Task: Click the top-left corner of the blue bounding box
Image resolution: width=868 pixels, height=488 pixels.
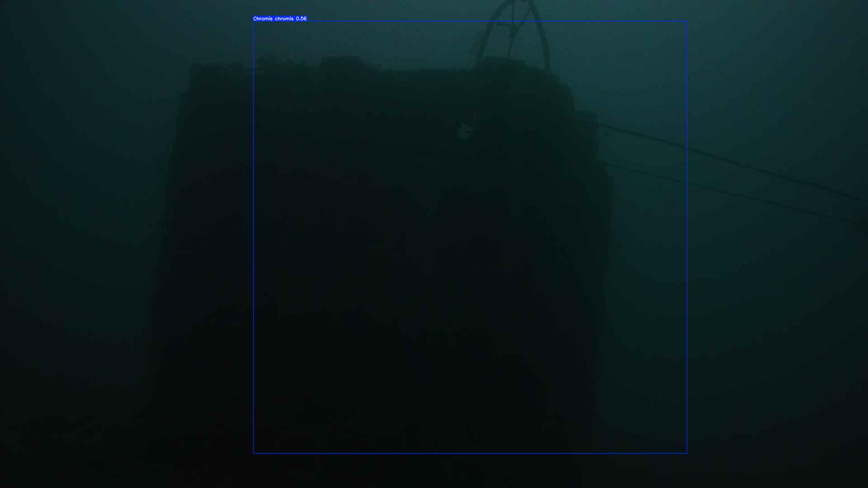Action: [x=254, y=21]
